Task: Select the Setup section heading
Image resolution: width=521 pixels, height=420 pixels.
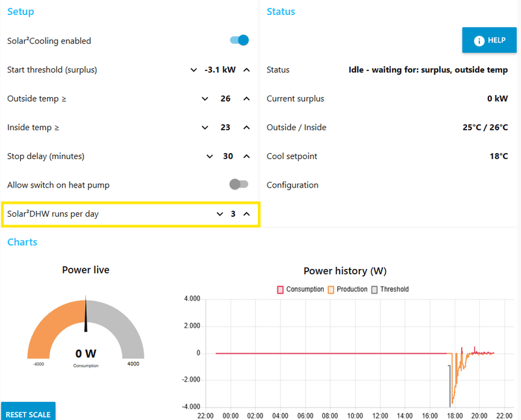Action: click(21, 12)
